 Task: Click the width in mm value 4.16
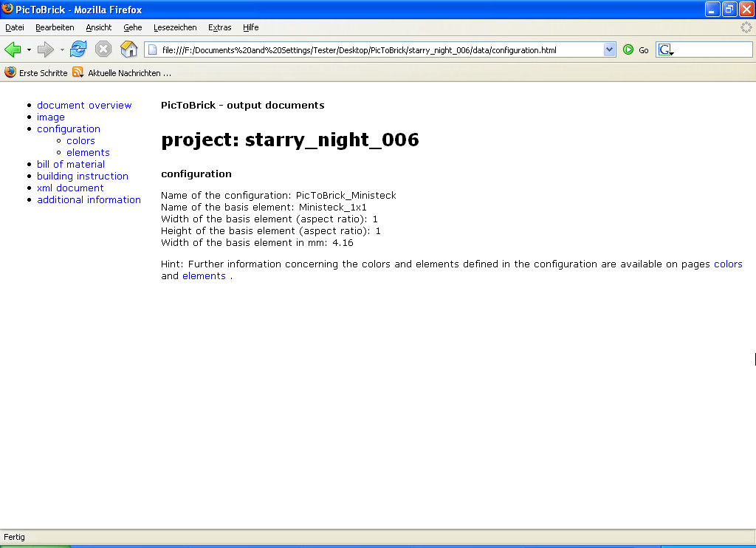point(343,243)
